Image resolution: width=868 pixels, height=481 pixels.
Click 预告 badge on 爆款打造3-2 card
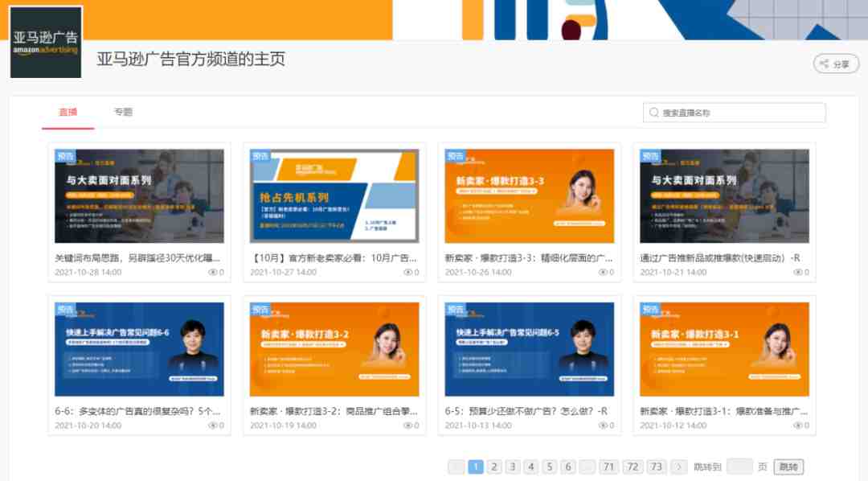(260, 309)
